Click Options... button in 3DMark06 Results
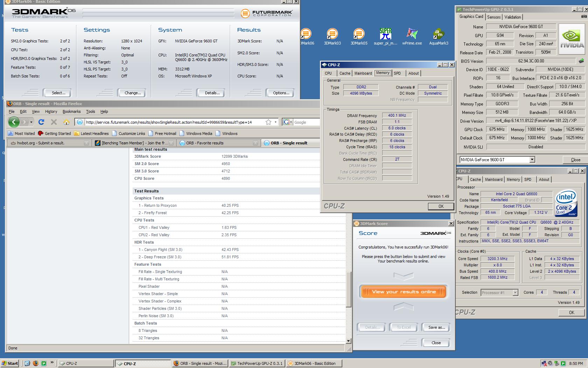This screenshot has width=588, height=368. click(280, 93)
